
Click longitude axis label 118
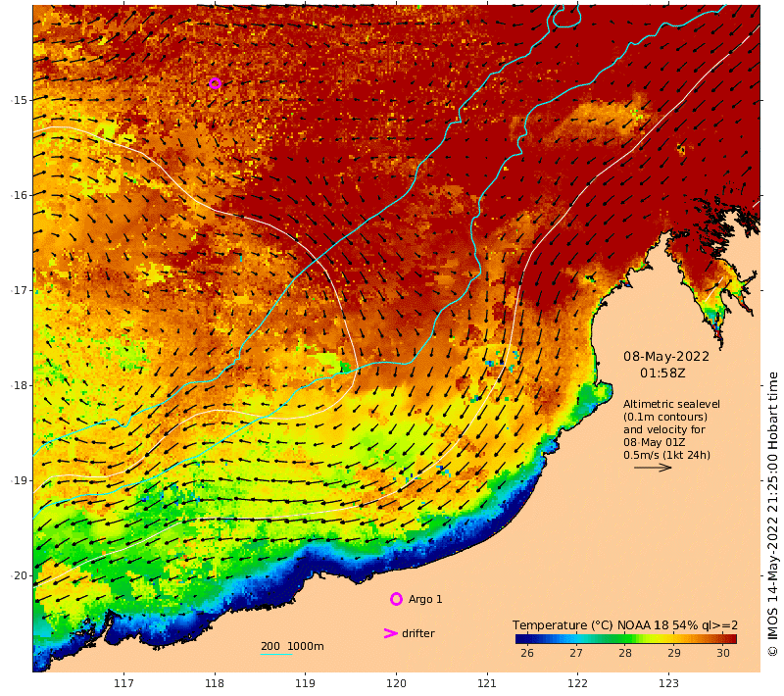pyautogui.click(x=215, y=683)
